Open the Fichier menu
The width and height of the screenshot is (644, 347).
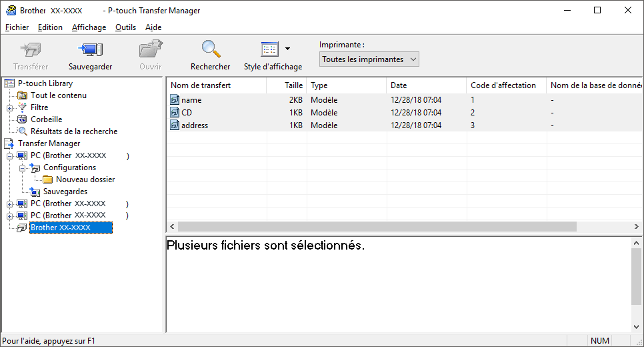click(x=17, y=27)
